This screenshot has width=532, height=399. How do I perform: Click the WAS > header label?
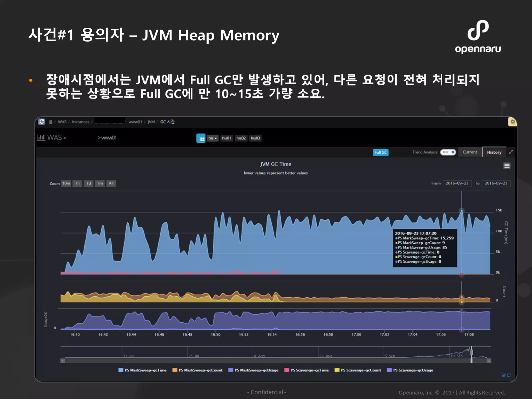tap(57, 137)
